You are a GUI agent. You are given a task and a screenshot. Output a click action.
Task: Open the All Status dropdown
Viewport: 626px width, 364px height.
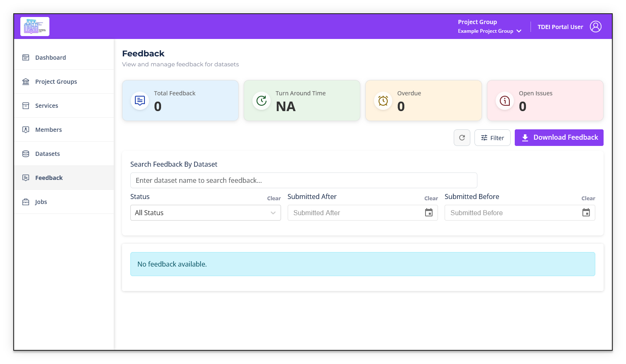(205, 212)
